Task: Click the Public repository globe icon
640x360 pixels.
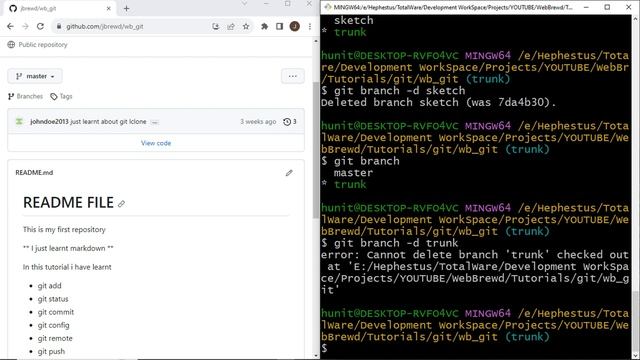Action: (x=11, y=44)
